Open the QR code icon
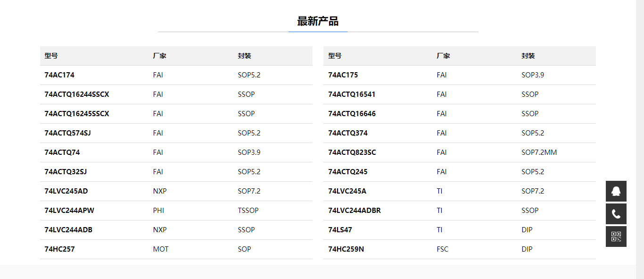Viewport: 644px width, 279px height. pyautogui.click(x=616, y=237)
